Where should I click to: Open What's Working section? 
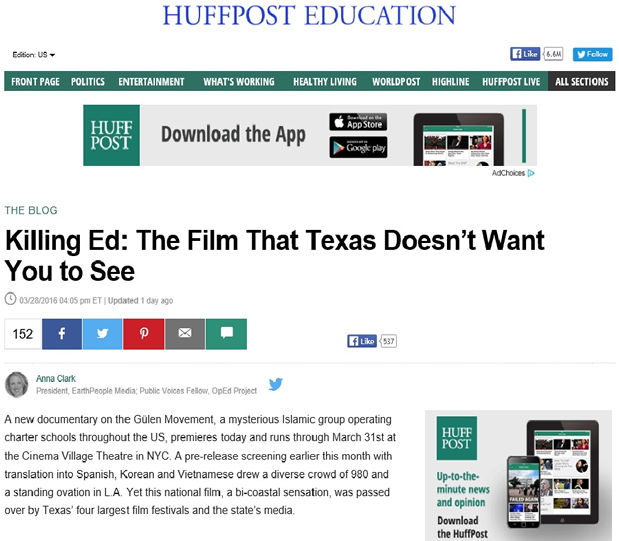[239, 81]
